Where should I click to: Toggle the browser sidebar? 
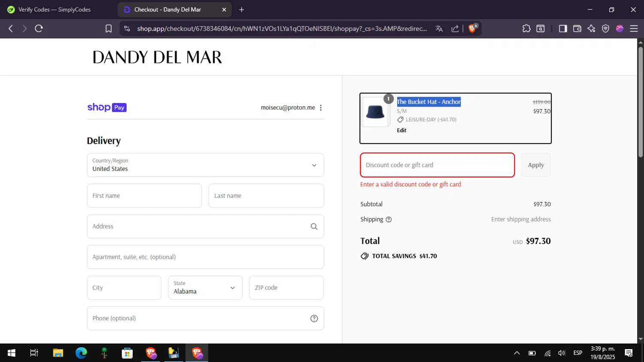563,28
